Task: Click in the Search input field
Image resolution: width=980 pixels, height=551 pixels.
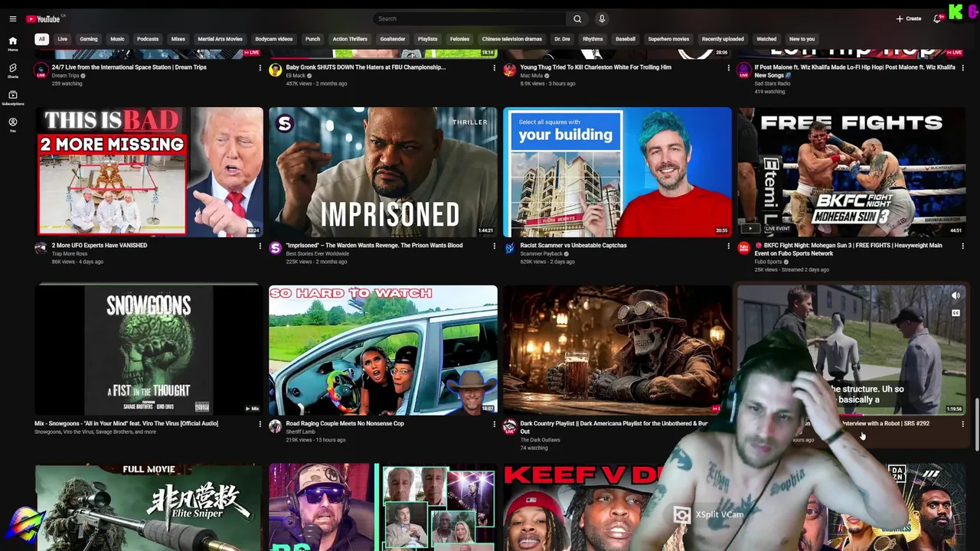Action: [x=469, y=18]
